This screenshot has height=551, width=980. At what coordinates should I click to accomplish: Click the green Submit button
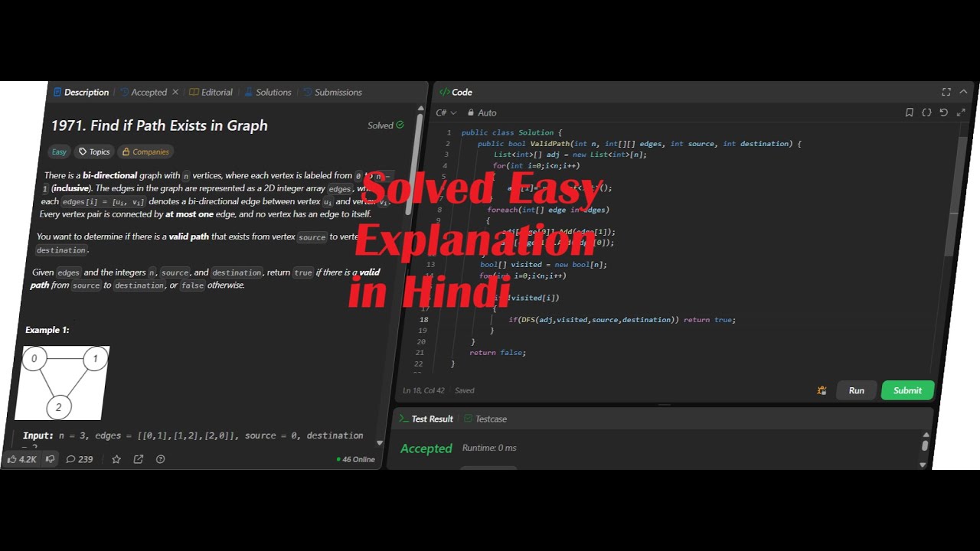click(x=908, y=390)
